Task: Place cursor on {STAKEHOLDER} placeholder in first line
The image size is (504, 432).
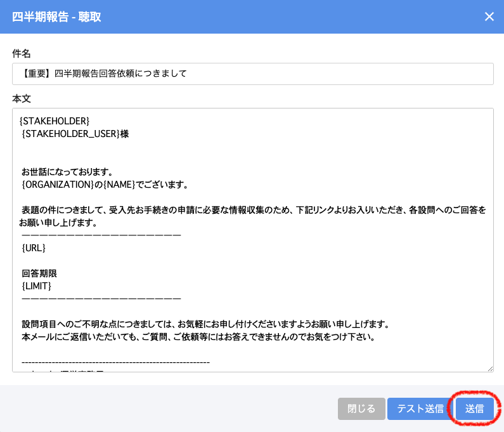Action: point(55,121)
